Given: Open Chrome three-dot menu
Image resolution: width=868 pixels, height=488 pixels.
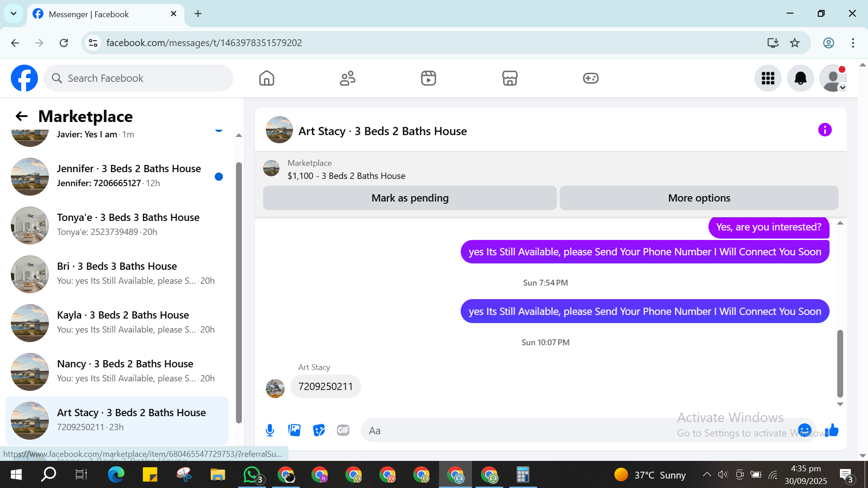Looking at the screenshot, I should pos(853,43).
